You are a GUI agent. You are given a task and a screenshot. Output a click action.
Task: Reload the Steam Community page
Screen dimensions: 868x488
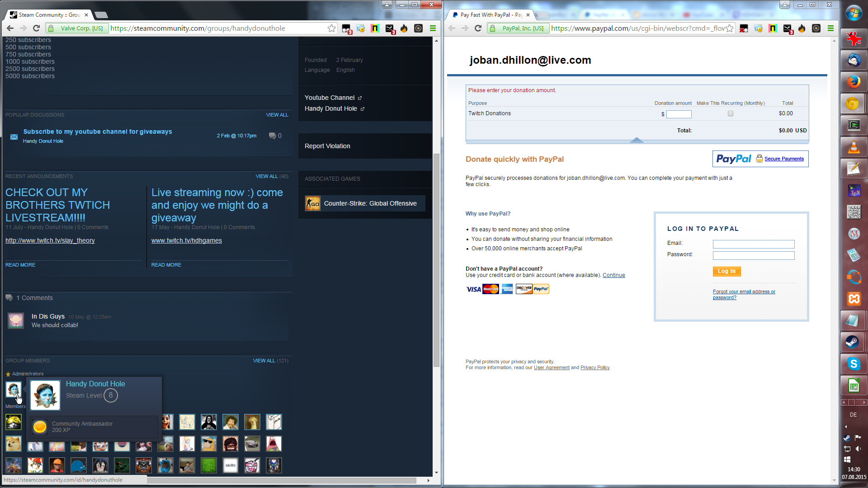pos(37,28)
